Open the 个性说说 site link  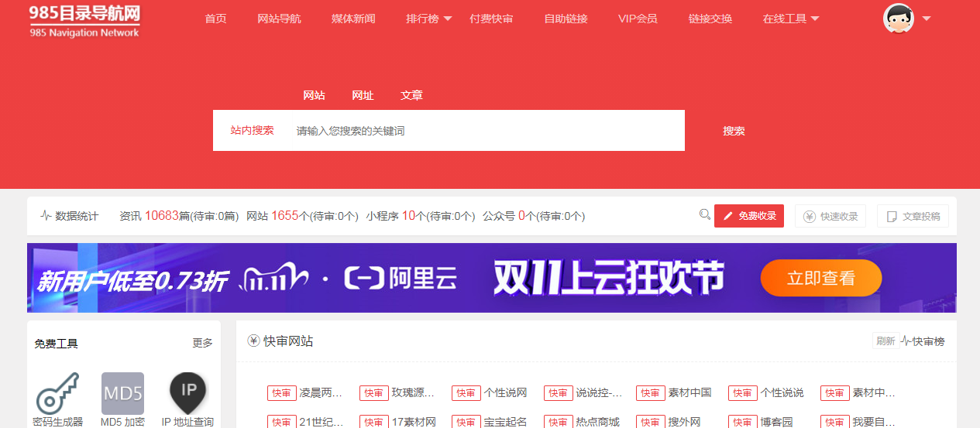pos(782,392)
